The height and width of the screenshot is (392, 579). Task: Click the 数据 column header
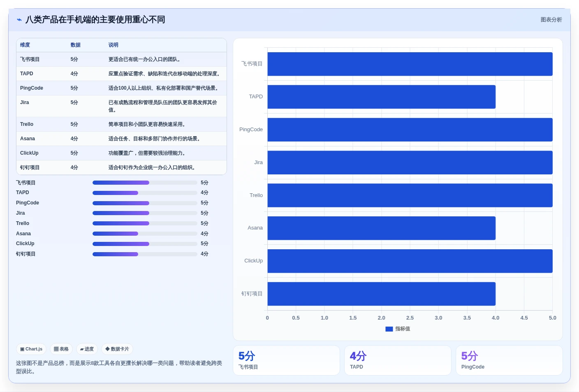(75, 45)
